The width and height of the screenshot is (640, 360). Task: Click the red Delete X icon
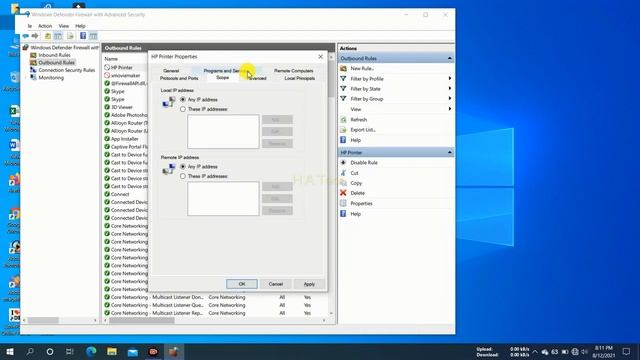(344, 193)
